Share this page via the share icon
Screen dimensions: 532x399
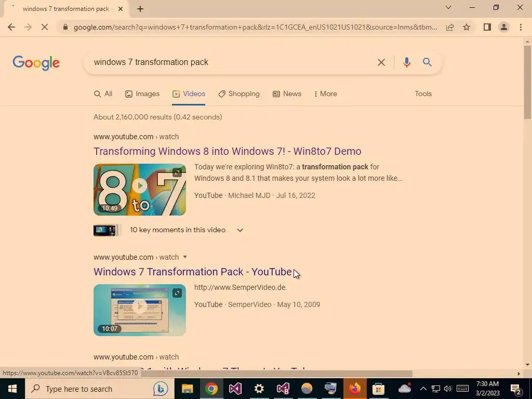(450, 27)
